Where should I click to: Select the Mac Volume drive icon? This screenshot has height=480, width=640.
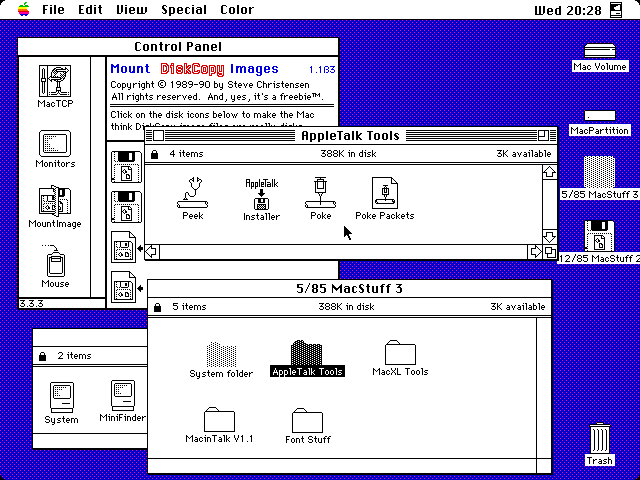(x=599, y=50)
